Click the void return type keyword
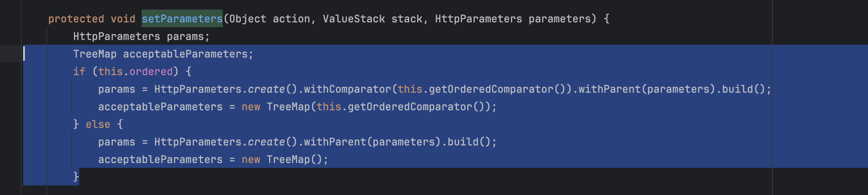Image resolution: width=868 pixels, height=195 pixels. pyautogui.click(x=123, y=19)
